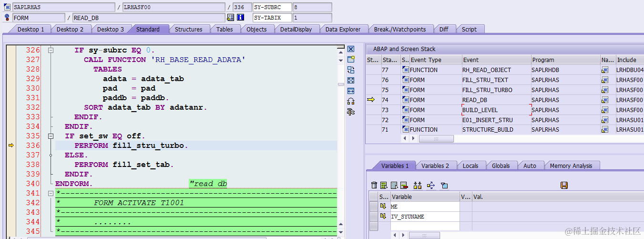Click the variable list icon with red minus
The height and width of the screenshot is (239, 644).
point(404,185)
